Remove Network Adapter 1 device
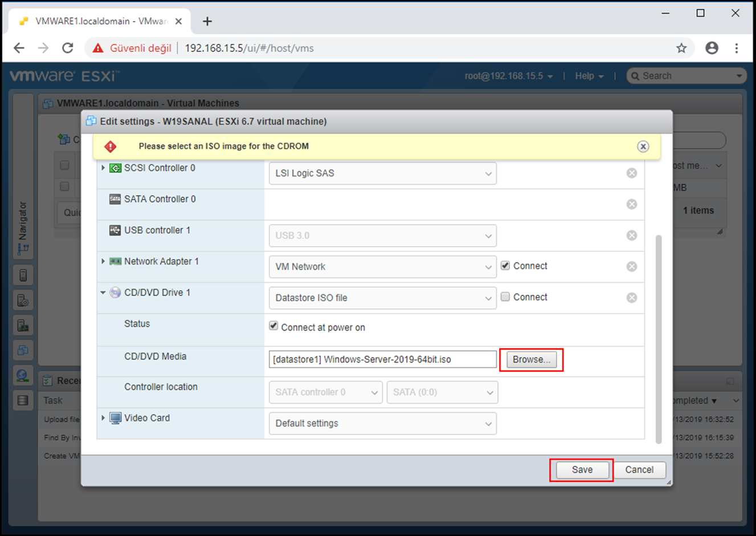756x536 pixels. click(x=632, y=266)
